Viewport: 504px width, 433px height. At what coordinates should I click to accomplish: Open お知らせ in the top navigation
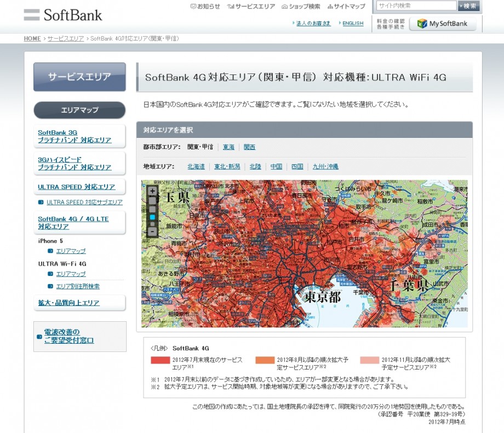tap(205, 6)
